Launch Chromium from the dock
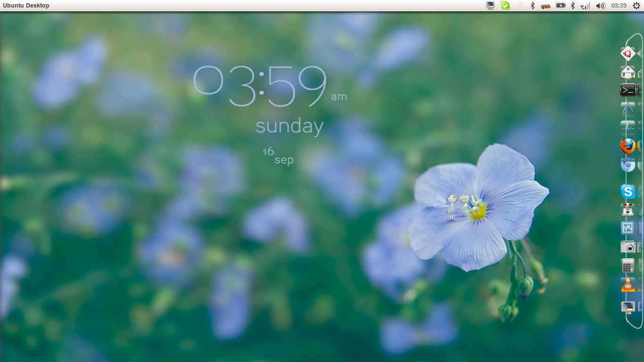This screenshot has width=644, height=362. click(x=627, y=165)
